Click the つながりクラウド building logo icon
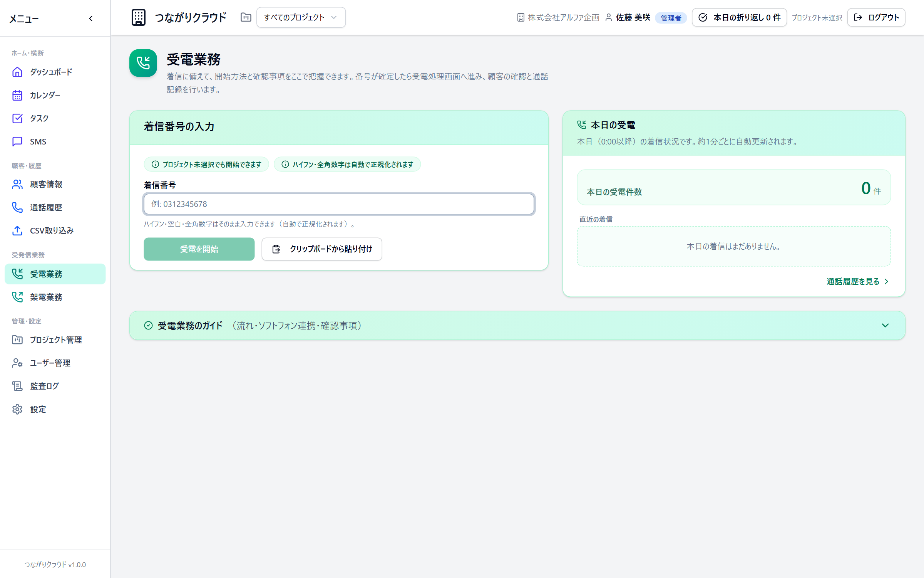 coord(139,17)
